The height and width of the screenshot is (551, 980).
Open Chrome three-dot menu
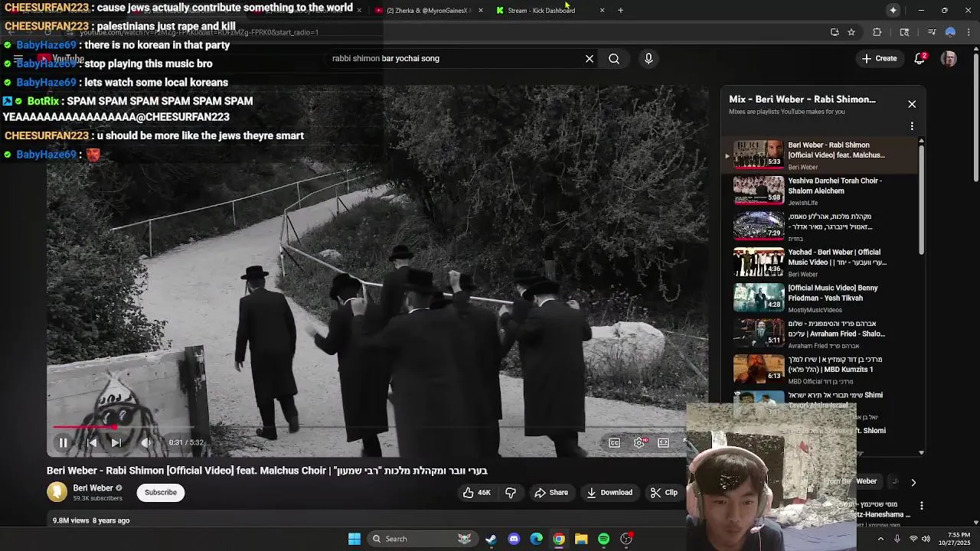pos(969,32)
